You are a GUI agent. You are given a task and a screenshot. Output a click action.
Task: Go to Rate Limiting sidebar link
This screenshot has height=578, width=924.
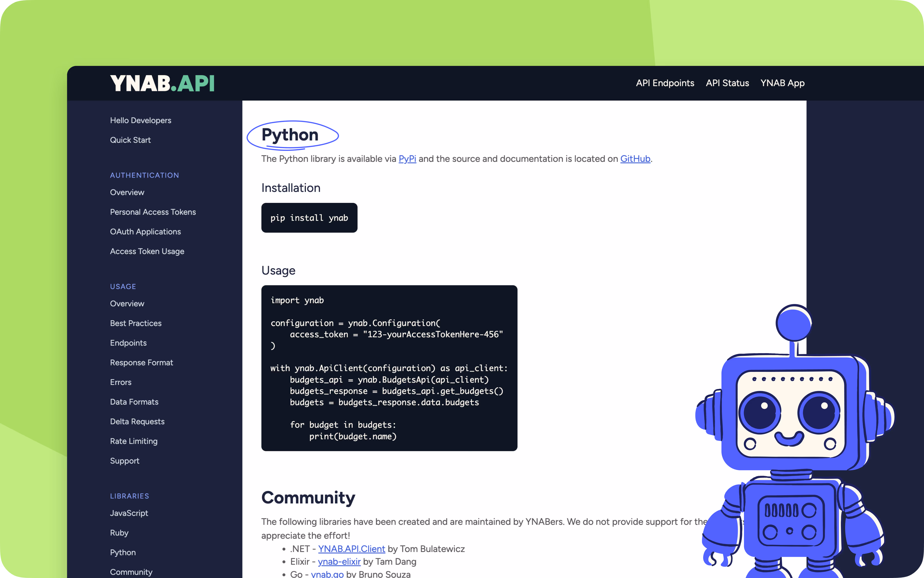click(134, 441)
